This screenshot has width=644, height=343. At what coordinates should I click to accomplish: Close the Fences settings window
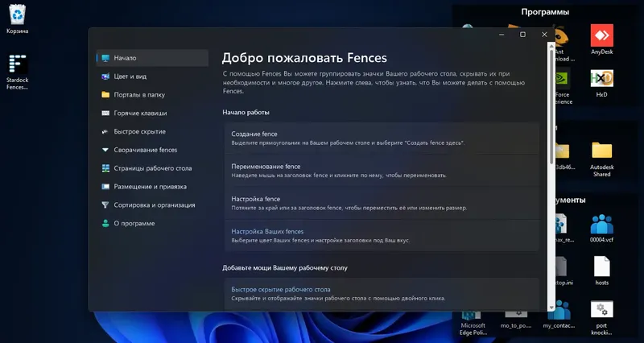click(544, 35)
